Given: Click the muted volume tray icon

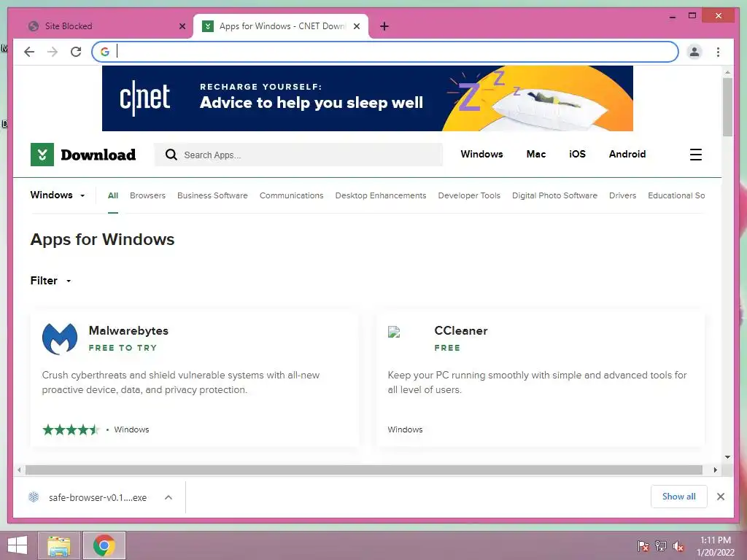Looking at the screenshot, I should point(678,546).
